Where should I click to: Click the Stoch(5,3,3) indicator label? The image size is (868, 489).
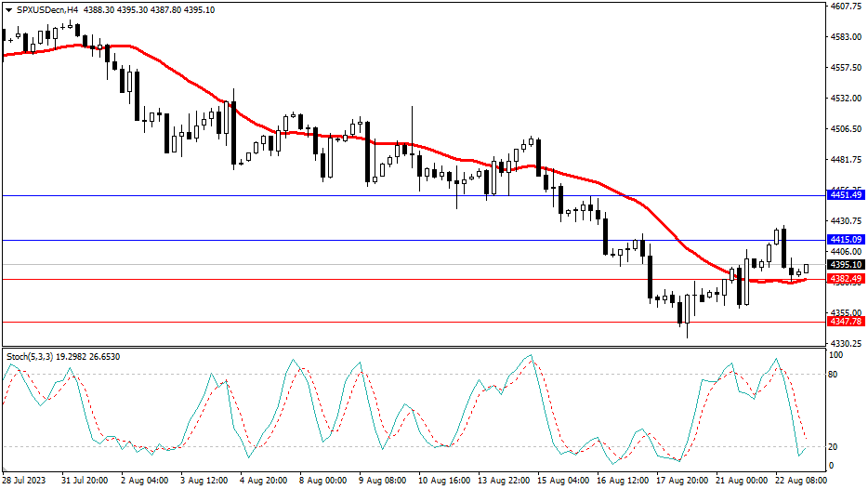point(33,357)
